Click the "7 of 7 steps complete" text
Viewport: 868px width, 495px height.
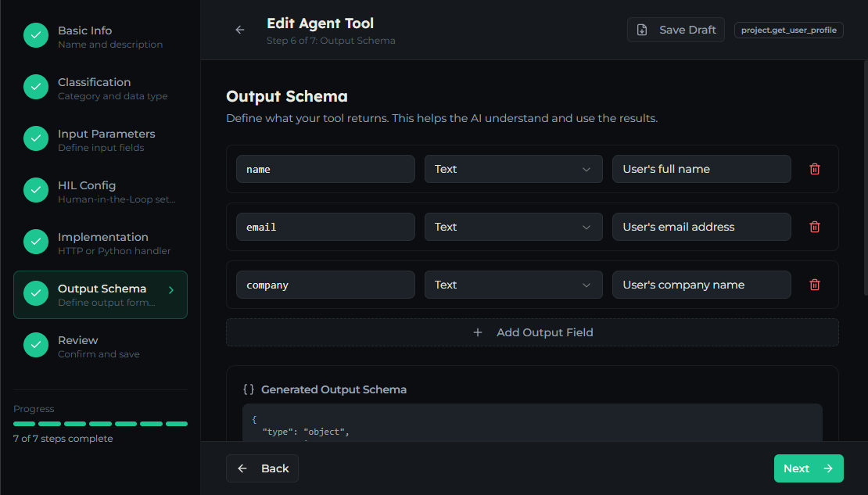[x=63, y=439]
